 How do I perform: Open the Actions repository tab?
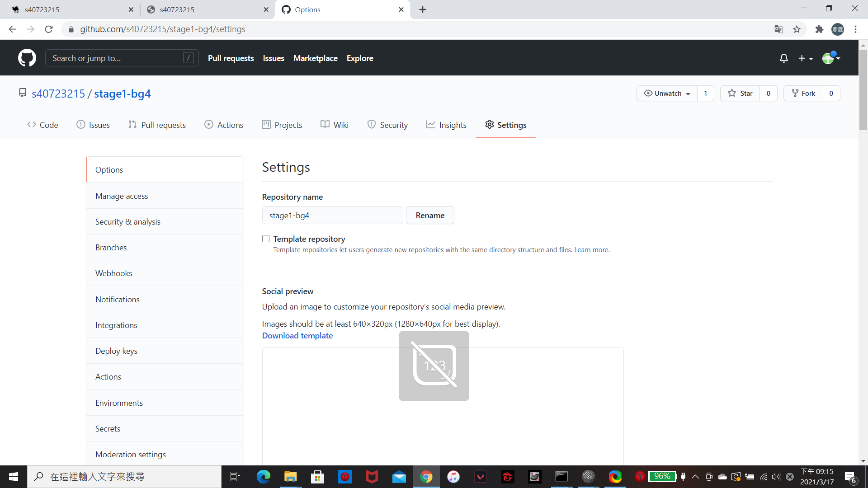coord(224,125)
